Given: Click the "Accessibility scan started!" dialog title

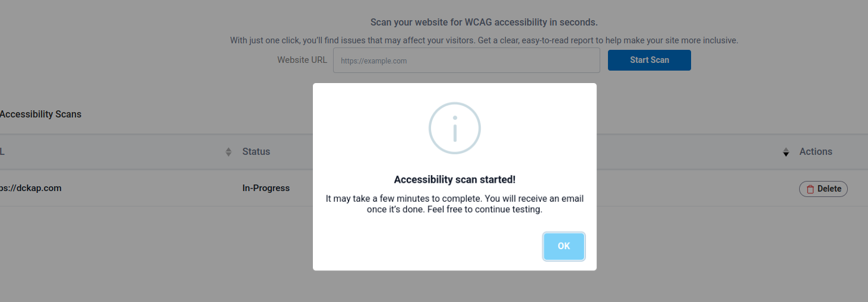Looking at the screenshot, I should 454,180.
